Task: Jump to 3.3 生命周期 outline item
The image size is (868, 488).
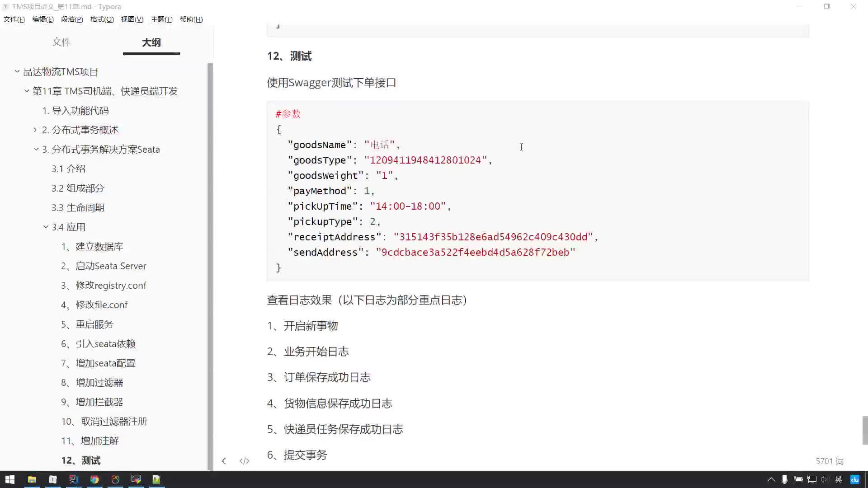Action: (x=78, y=208)
